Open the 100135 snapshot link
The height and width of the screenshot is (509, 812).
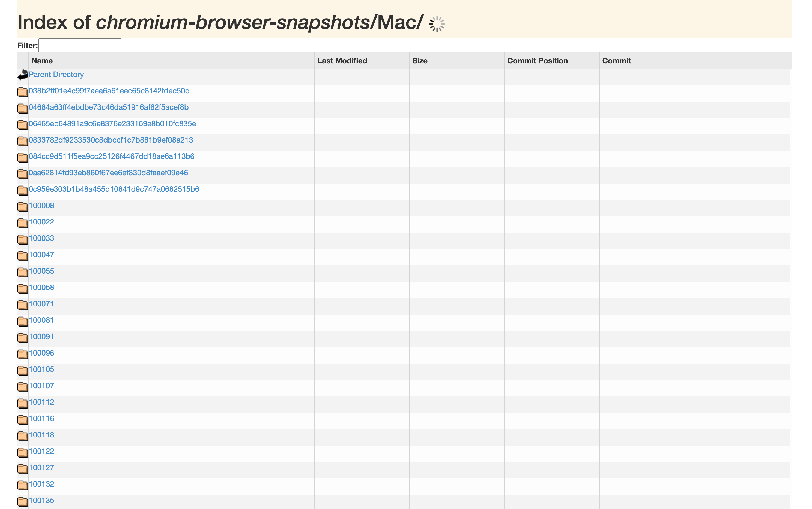(x=41, y=500)
